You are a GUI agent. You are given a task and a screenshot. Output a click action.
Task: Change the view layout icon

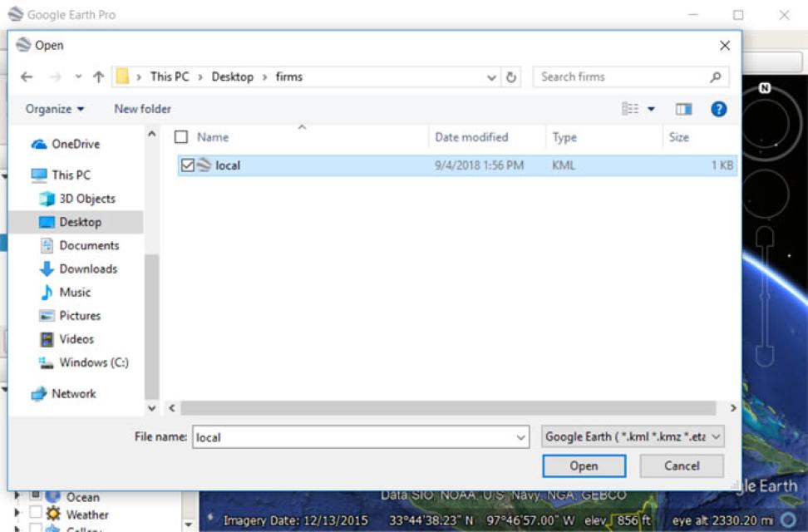click(630, 109)
